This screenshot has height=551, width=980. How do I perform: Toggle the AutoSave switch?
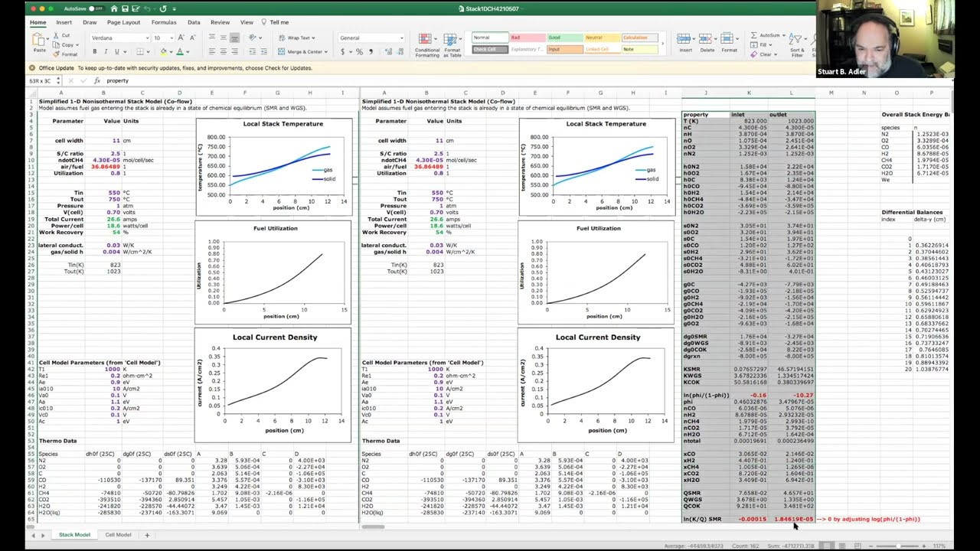point(95,8)
